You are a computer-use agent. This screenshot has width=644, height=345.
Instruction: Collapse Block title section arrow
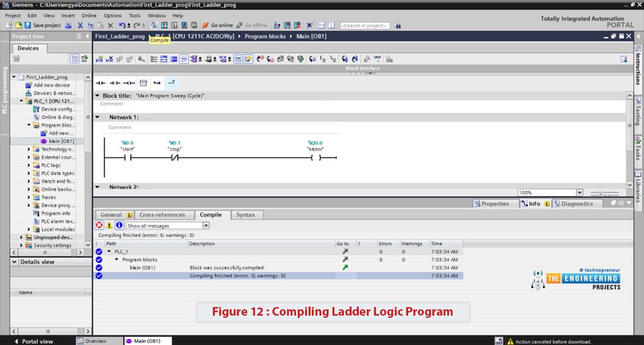pyautogui.click(x=97, y=96)
